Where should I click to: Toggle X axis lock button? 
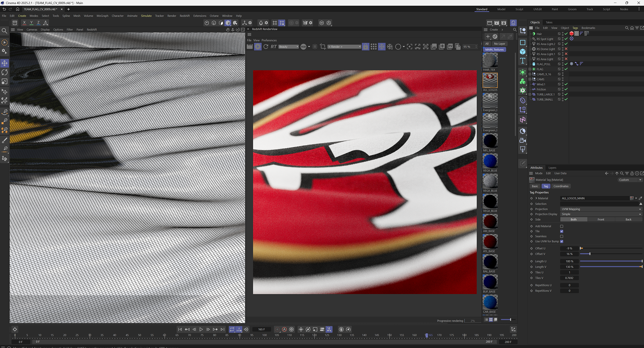pos(24,23)
